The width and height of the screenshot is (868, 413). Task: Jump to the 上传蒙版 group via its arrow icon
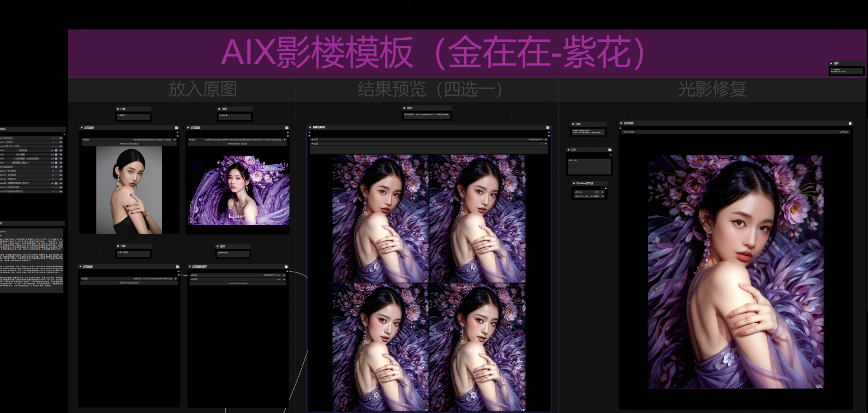(61, 142)
